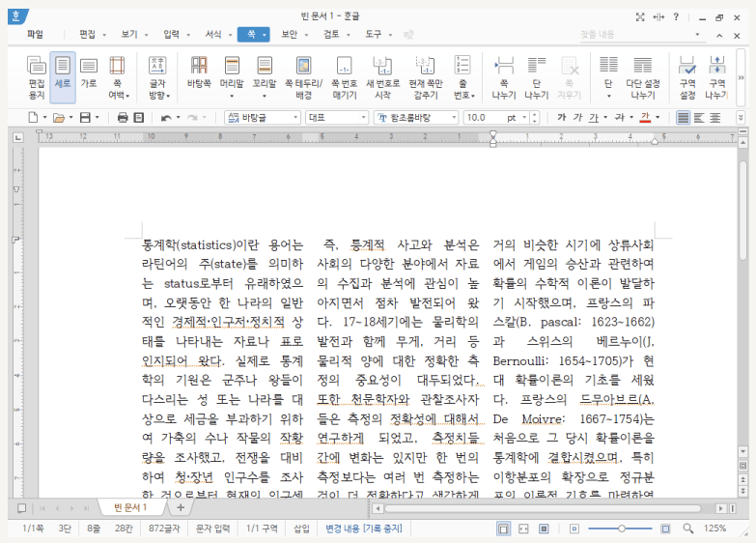The width and height of the screenshot is (756, 543).
Task: Click the zoom slider in status bar
Action: [623, 529]
